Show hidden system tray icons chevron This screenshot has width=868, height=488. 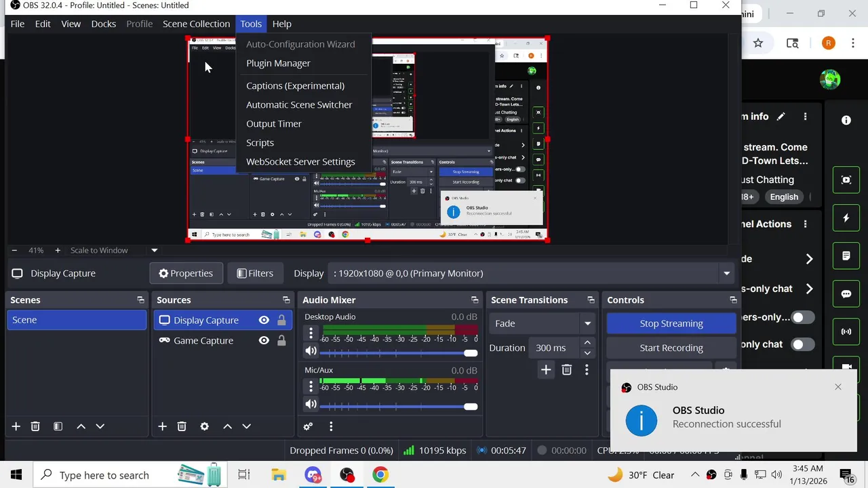694,474
